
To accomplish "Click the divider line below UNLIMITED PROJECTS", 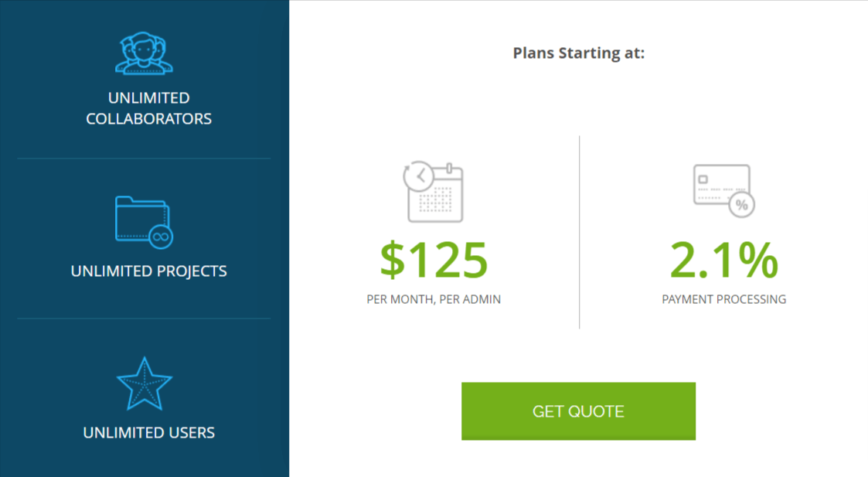I will [x=144, y=319].
